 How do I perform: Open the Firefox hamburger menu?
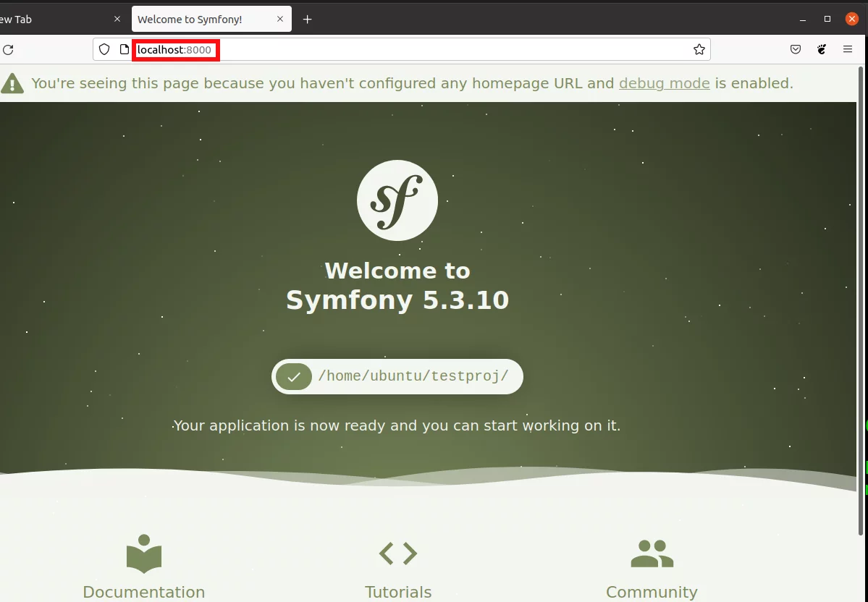848,49
